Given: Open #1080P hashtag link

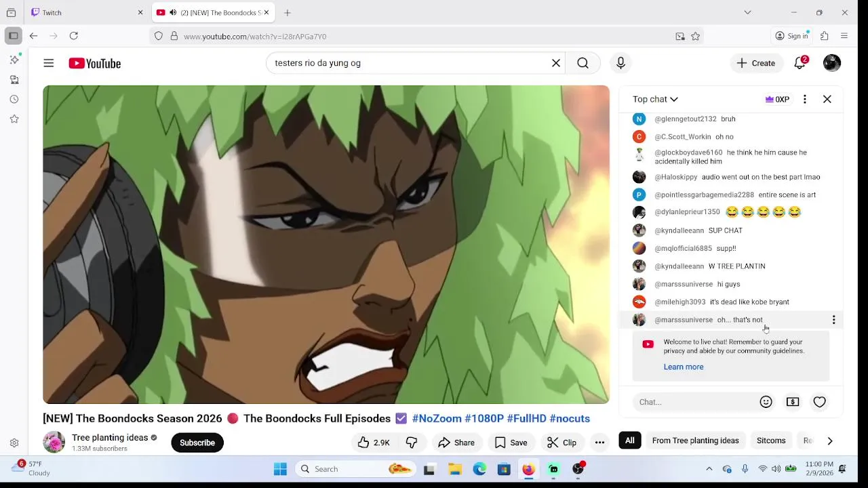Looking at the screenshot, I should pos(484,418).
